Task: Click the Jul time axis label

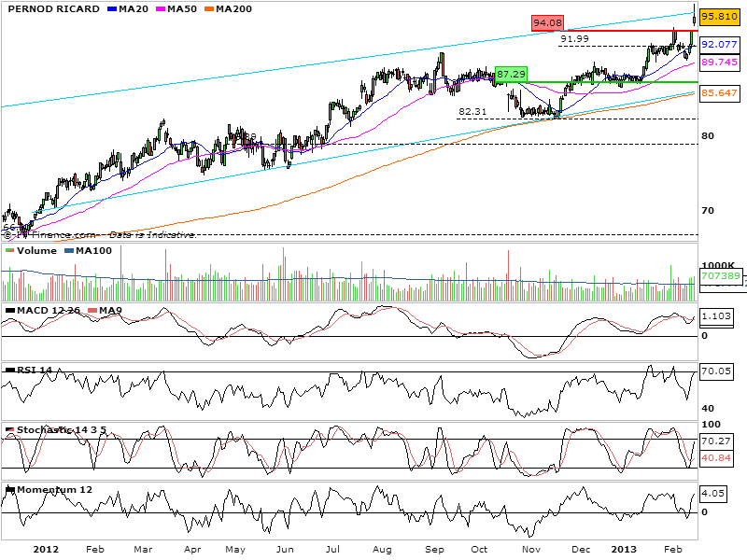Action: [332, 550]
